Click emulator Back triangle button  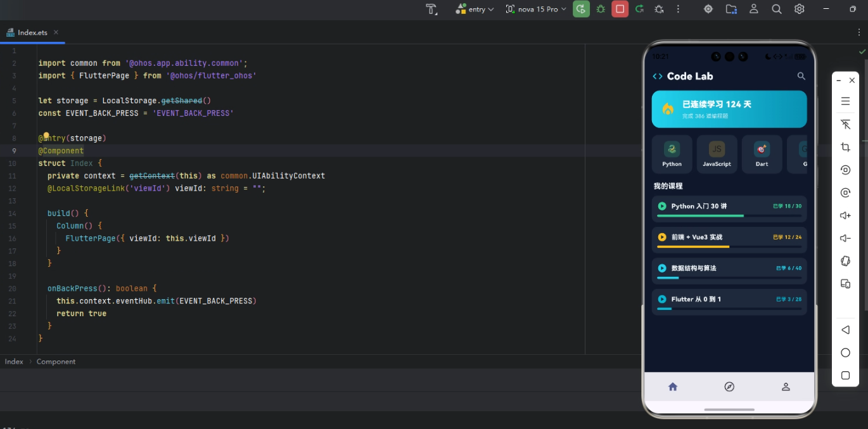pyautogui.click(x=845, y=330)
